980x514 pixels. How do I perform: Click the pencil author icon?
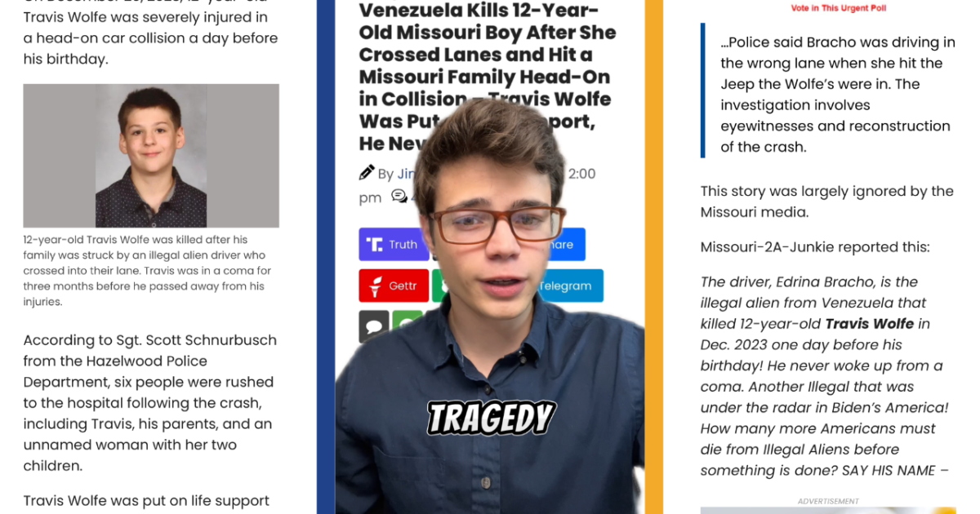[x=367, y=173]
